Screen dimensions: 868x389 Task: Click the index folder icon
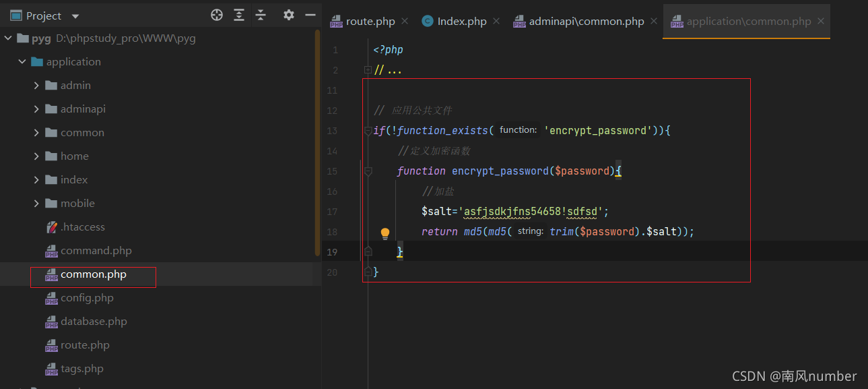51,180
